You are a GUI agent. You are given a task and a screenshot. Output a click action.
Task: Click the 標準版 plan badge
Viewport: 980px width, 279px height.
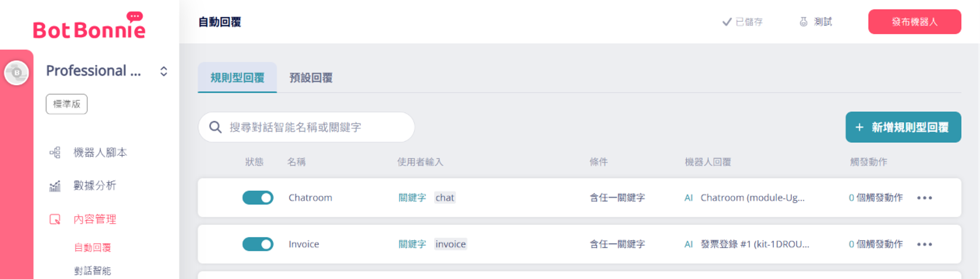67,104
